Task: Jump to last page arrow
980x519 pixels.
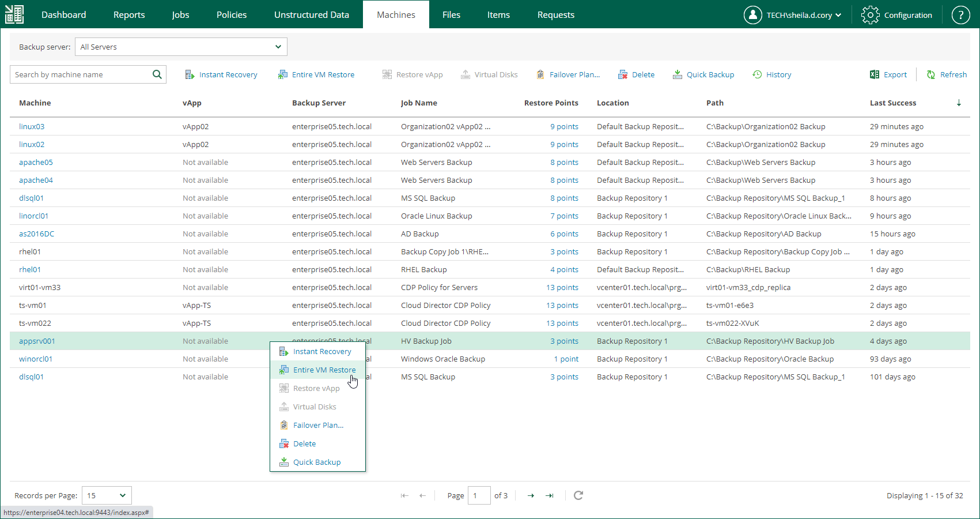Action: 550,495
